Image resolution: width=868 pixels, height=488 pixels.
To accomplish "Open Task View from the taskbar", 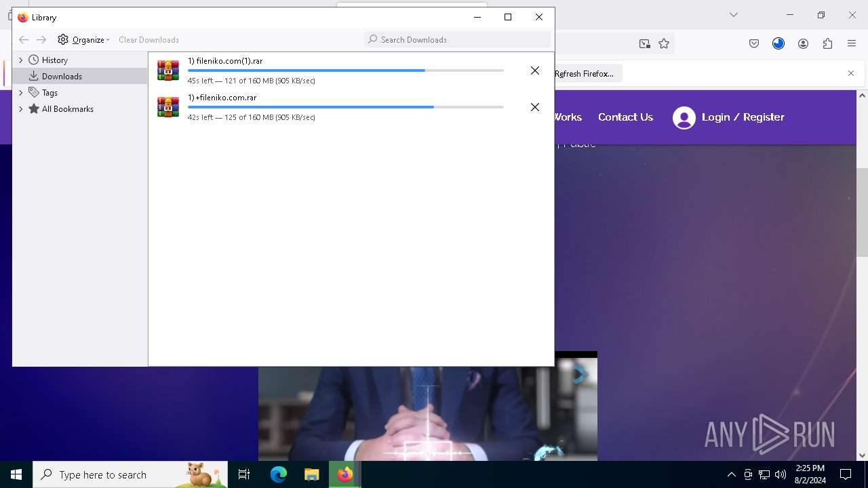I will tap(244, 474).
